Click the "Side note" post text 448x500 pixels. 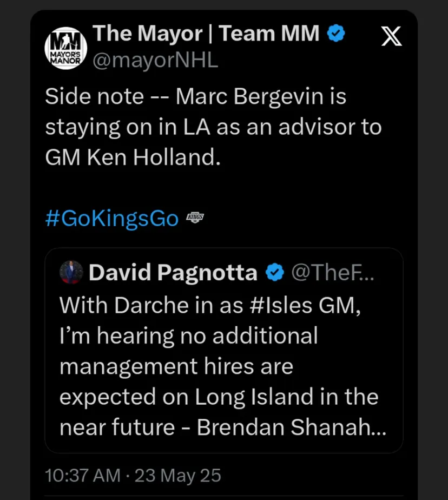pyautogui.click(x=94, y=97)
